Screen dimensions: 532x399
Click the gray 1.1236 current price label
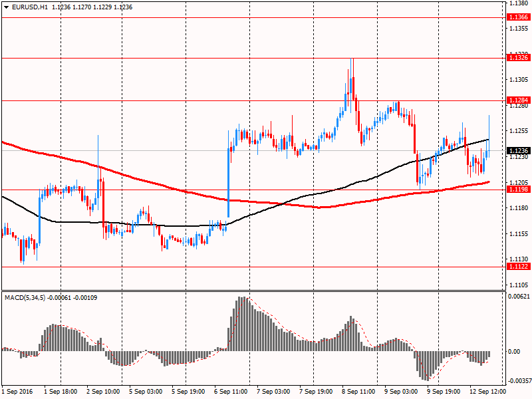[x=518, y=150]
